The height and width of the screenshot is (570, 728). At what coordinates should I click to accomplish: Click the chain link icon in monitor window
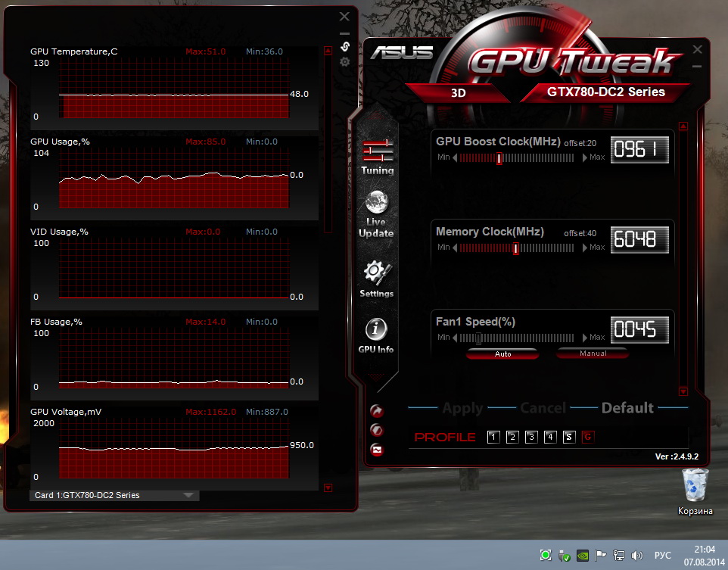tap(345, 46)
